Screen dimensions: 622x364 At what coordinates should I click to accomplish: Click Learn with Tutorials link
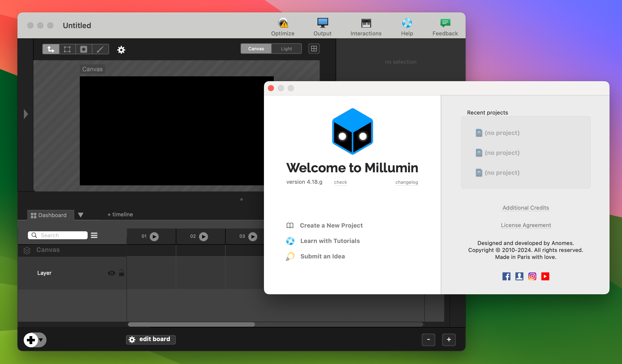(330, 241)
